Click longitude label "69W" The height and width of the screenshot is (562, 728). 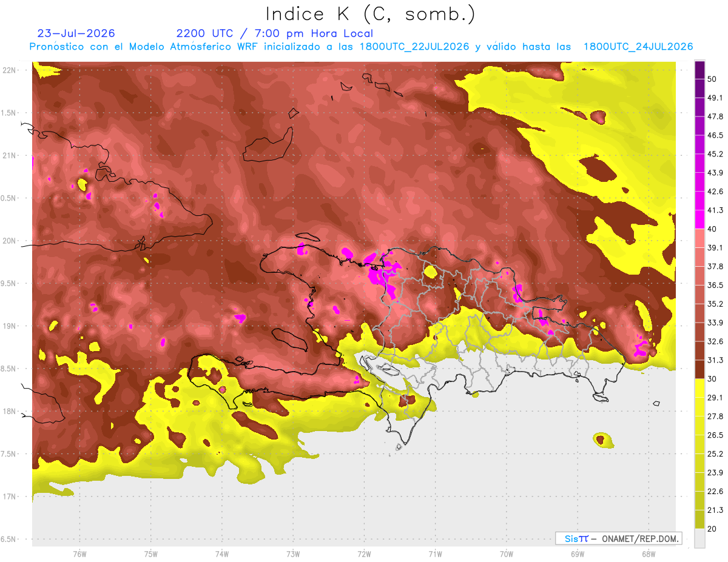(x=577, y=554)
